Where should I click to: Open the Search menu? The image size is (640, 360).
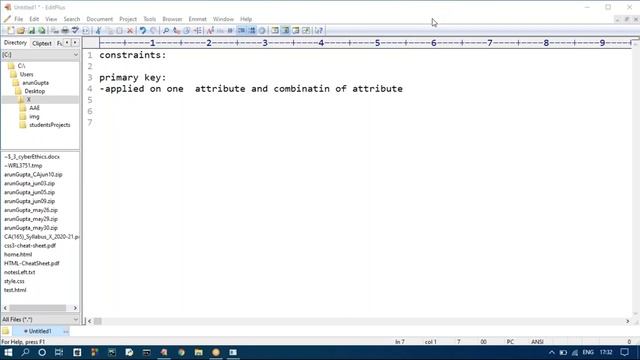72,19
